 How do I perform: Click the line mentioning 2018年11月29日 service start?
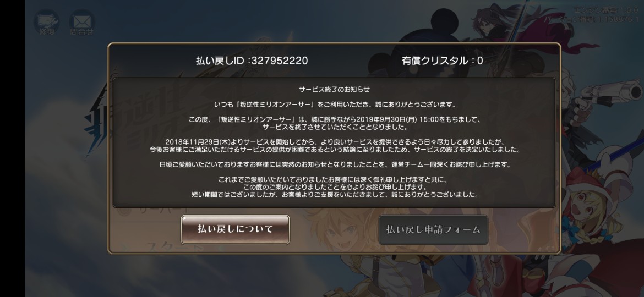coord(335,142)
